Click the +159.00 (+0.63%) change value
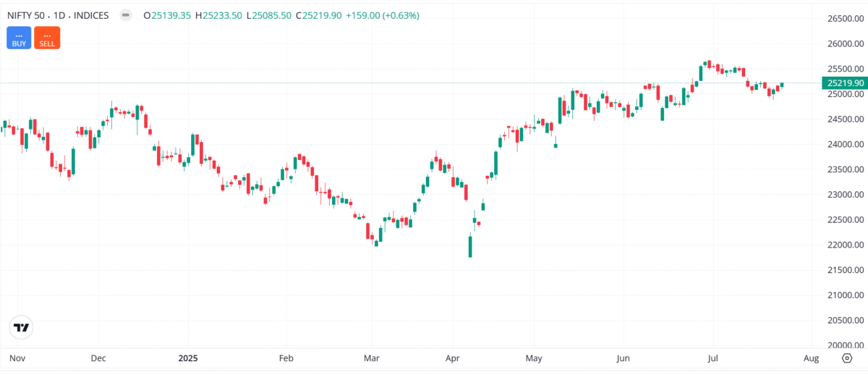The image size is (868, 375). tap(383, 15)
